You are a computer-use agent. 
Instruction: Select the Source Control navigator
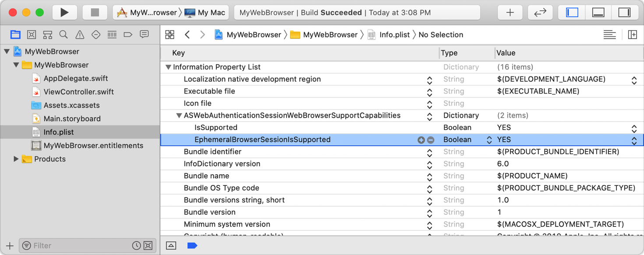tap(31, 34)
